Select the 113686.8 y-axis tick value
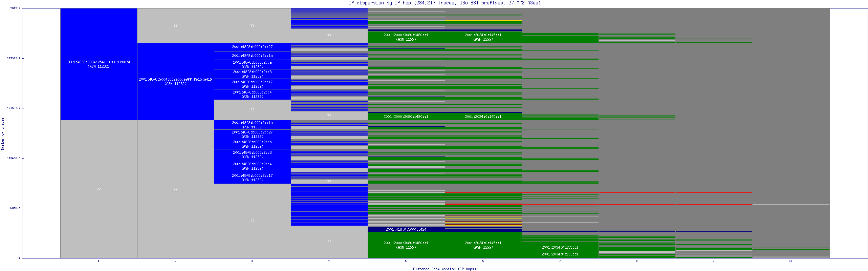 tap(14, 158)
